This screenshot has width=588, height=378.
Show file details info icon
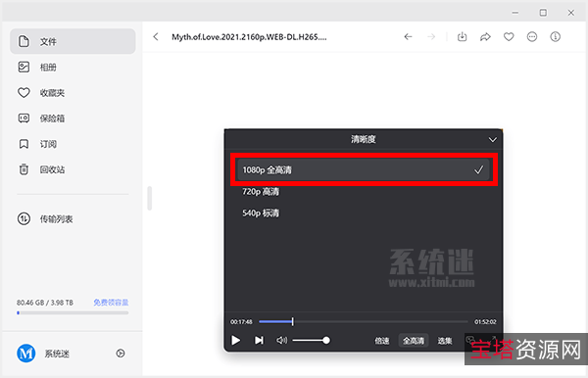[x=555, y=36]
